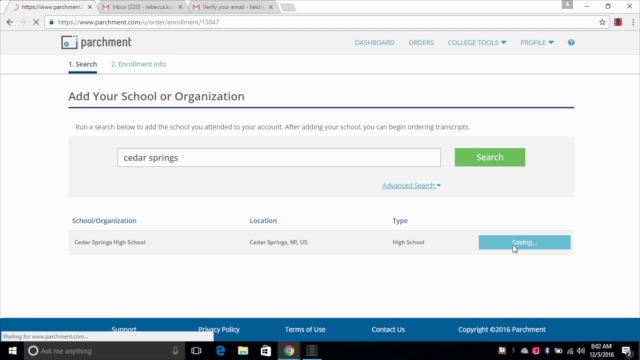Click the green Search button
This screenshot has width=640, height=360.
(x=490, y=157)
